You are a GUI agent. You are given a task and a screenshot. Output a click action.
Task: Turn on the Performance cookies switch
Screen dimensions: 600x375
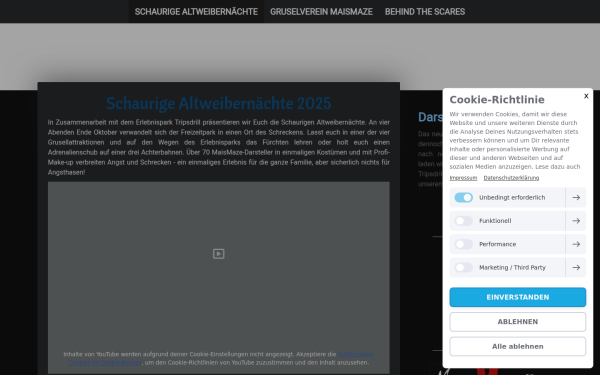click(x=463, y=244)
